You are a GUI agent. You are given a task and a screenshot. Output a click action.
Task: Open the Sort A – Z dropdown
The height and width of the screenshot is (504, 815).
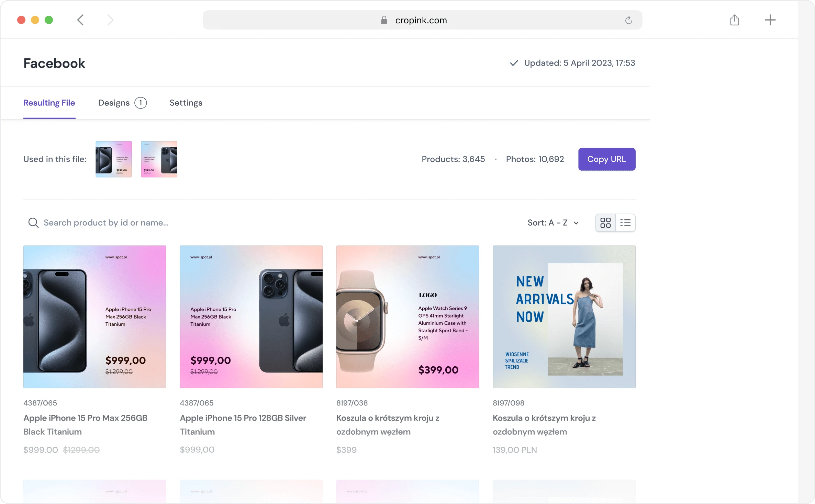[x=553, y=223]
